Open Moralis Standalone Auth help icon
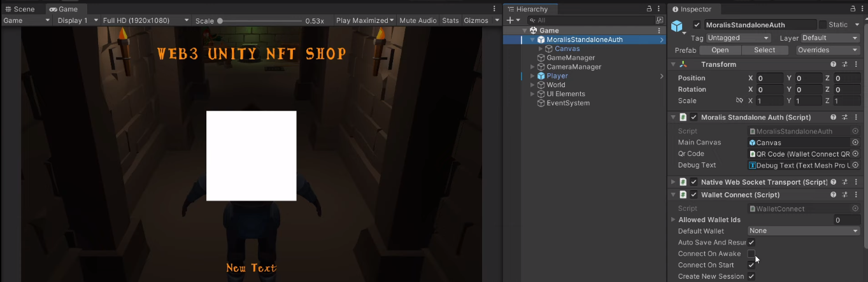868x282 pixels. pyautogui.click(x=834, y=117)
